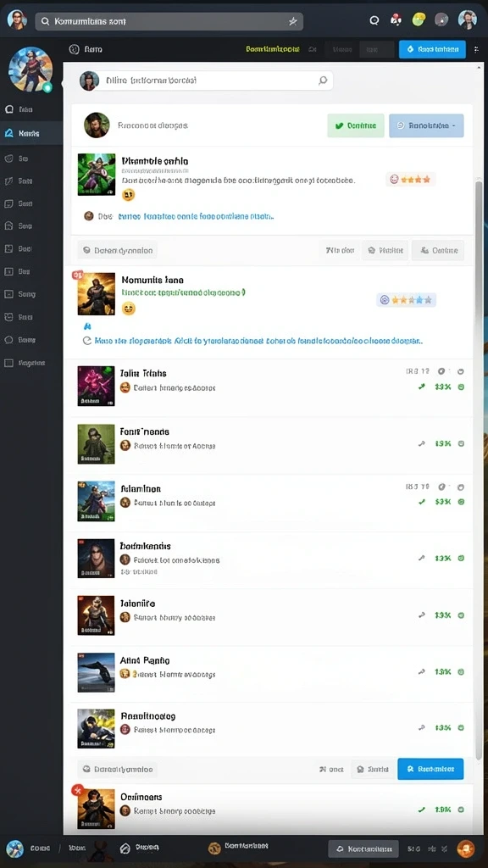
Task: Click the large superhero profile picture in the sidebar
Action: tap(30, 69)
